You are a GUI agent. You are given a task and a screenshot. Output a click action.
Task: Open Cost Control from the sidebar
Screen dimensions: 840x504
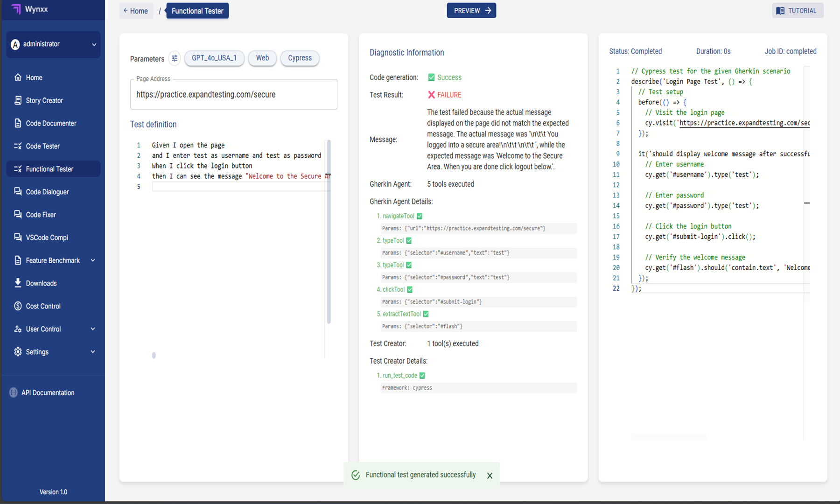pos(43,306)
